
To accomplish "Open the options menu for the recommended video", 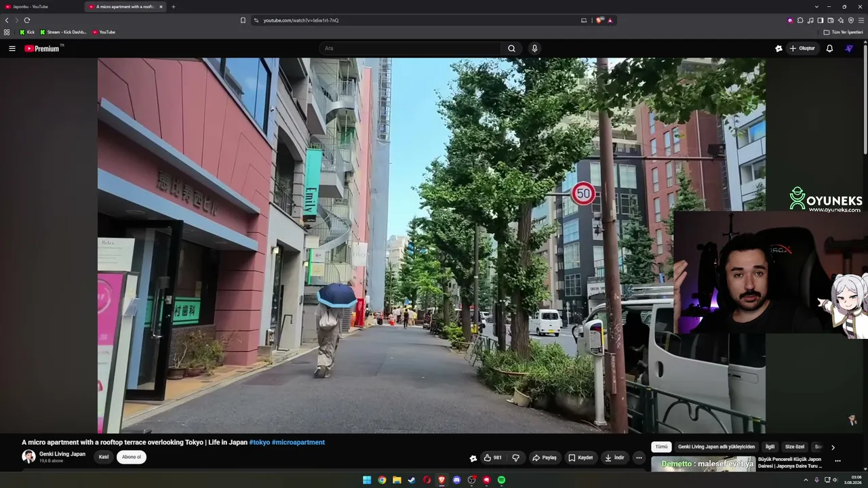I will (837, 461).
